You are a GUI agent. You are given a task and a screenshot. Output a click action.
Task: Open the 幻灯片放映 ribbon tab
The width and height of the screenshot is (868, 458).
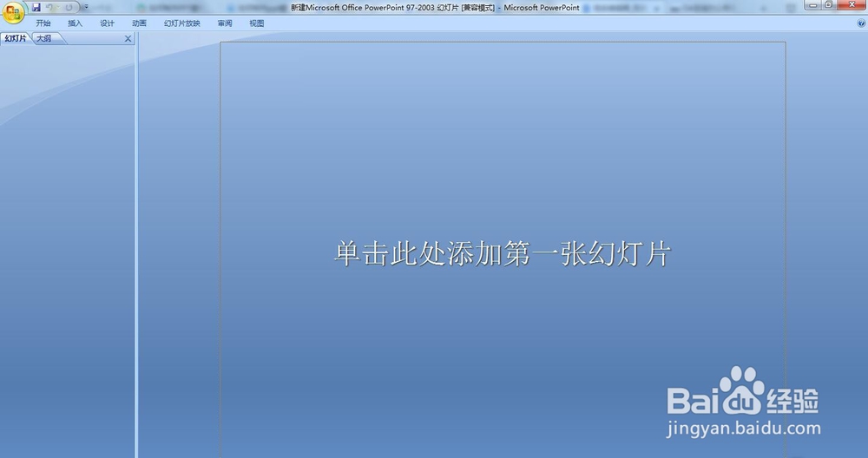(182, 23)
